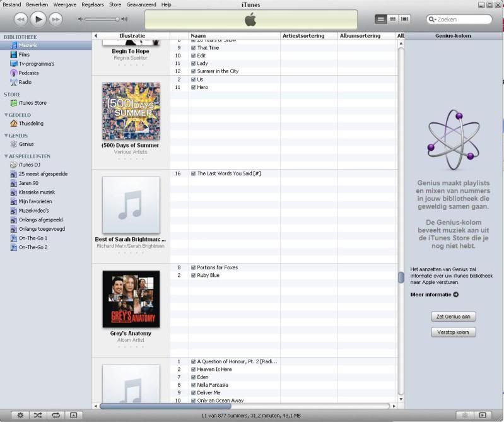Click the Verstop kolom button

point(453,332)
